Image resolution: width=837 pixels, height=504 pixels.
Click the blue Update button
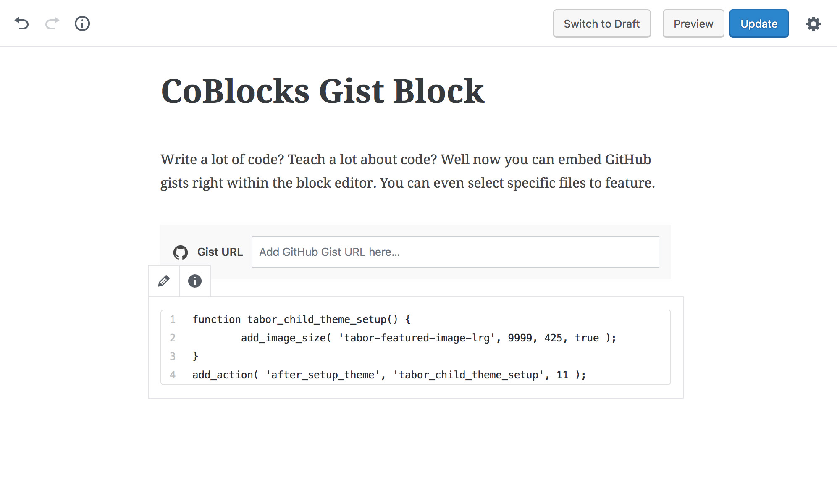click(x=758, y=24)
